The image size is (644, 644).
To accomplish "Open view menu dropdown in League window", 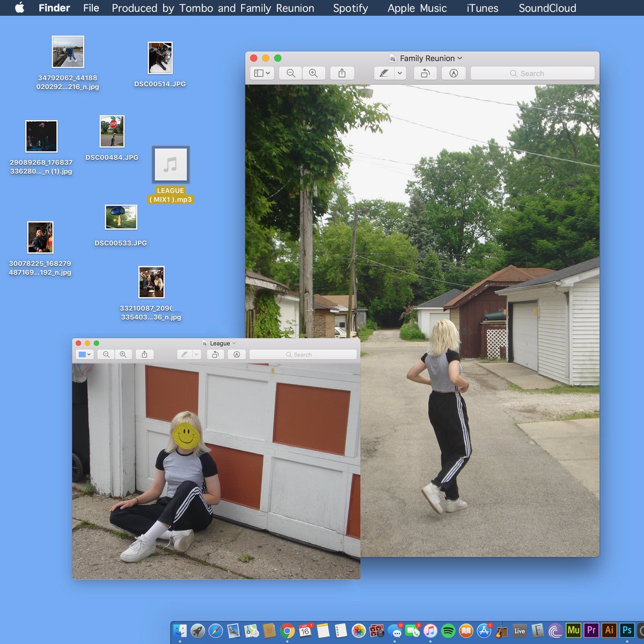I will pos(85,354).
